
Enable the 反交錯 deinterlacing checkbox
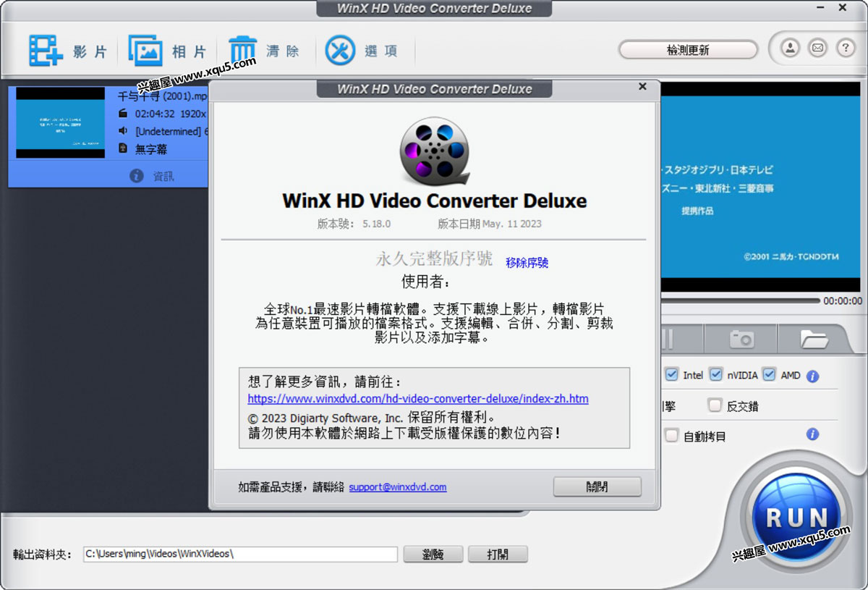pos(715,405)
